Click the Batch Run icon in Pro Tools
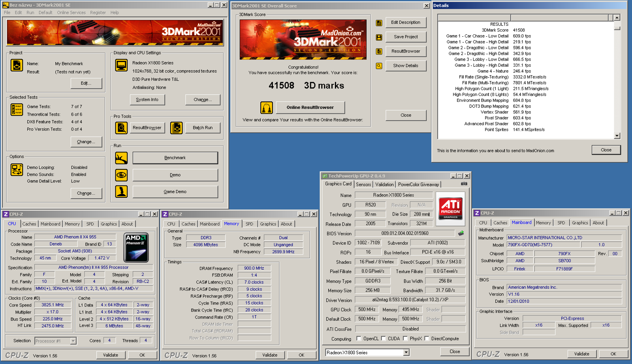This screenshot has width=632, height=364. tap(177, 128)
